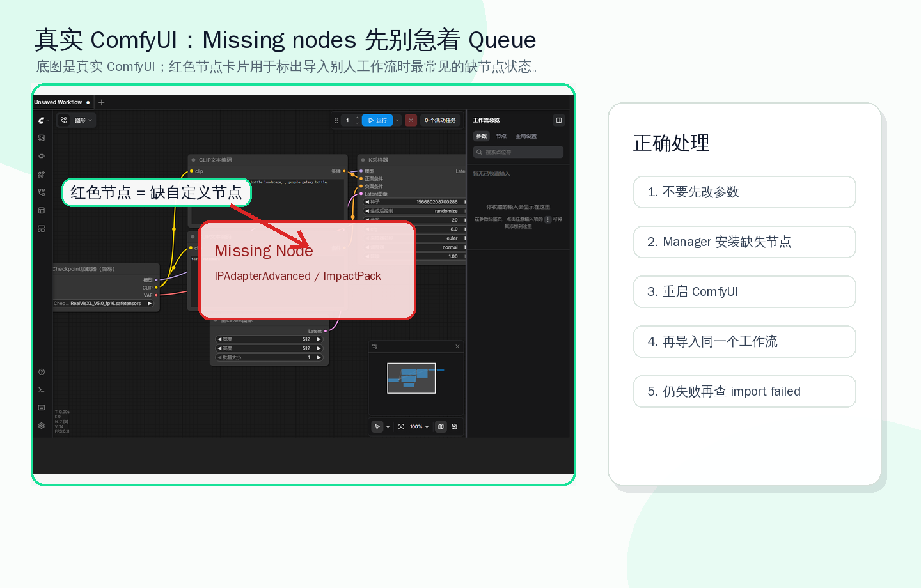The image size is (921, 588).
Task: Open the 0 个活动任务 queue button
Action: [x=440, y=120]
